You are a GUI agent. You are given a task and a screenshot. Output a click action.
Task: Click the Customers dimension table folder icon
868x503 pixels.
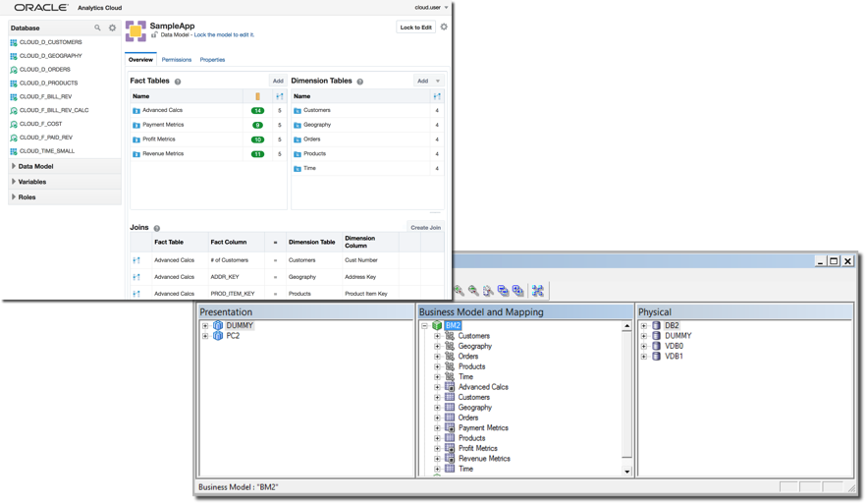click(x=298, y=111)
